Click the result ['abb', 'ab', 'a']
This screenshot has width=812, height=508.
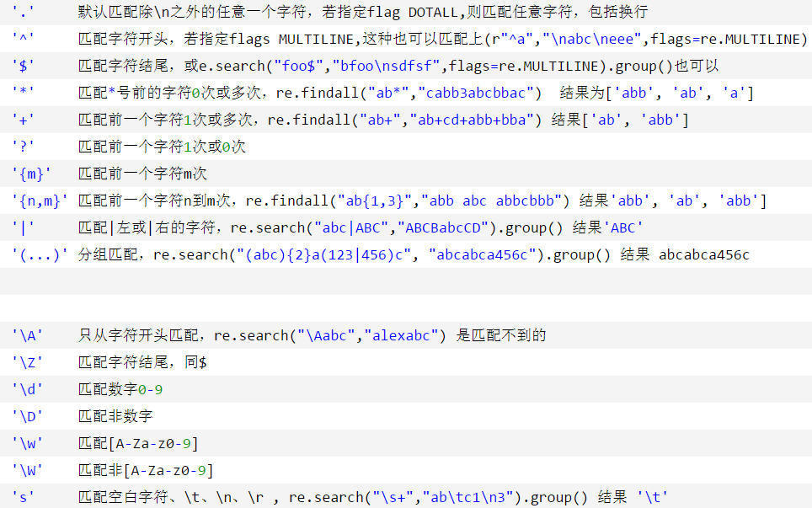(680, 93)
